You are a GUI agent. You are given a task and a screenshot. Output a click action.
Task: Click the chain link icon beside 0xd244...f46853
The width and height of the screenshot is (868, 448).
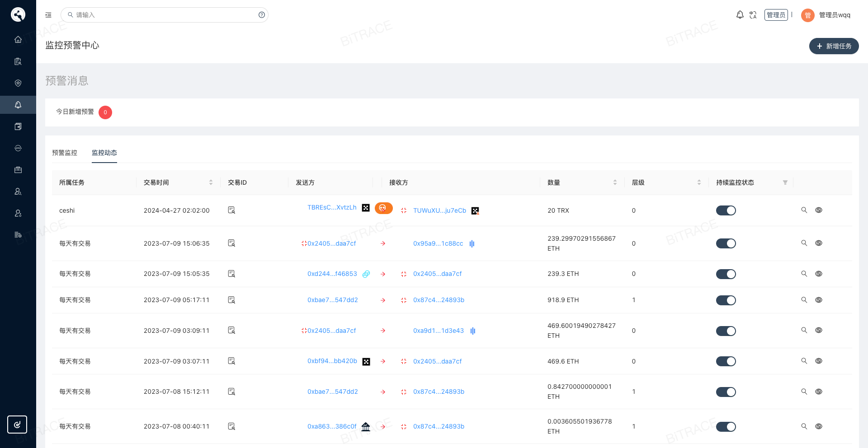pos(366,274)
